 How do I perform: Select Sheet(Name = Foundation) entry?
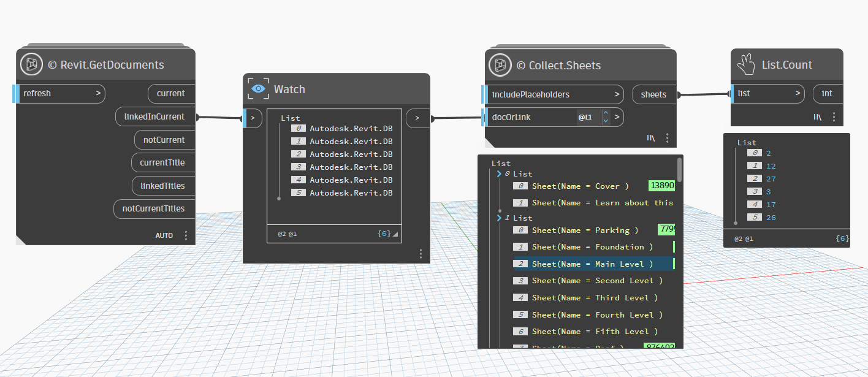(x=592, y=246)
